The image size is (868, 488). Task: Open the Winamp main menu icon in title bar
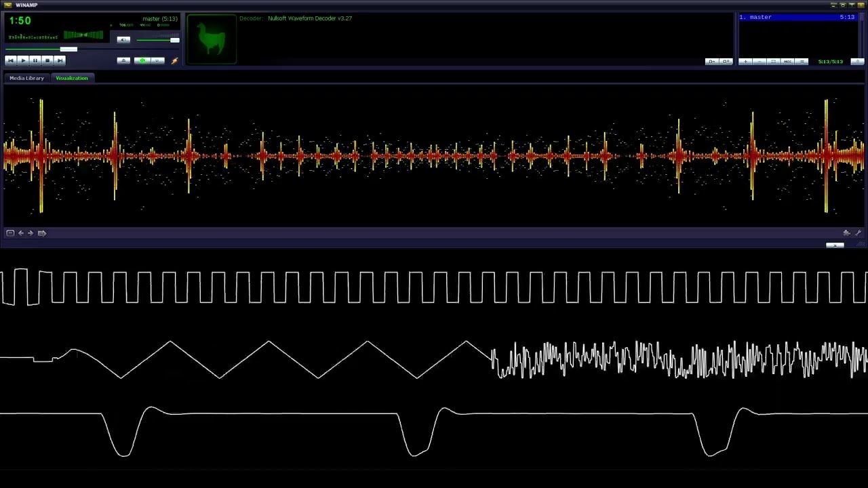coord(8,5)
